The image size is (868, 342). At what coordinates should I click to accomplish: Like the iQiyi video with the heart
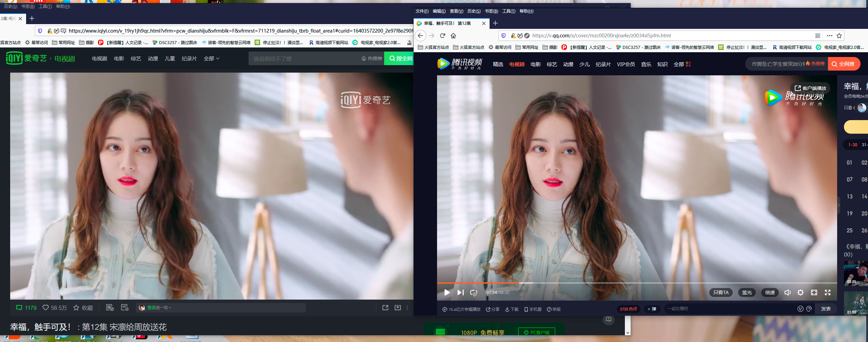pos(46,308)
